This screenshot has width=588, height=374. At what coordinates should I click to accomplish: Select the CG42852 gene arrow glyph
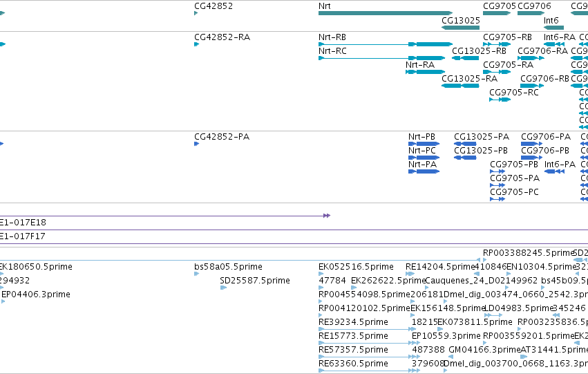click(x=196, y=13)
